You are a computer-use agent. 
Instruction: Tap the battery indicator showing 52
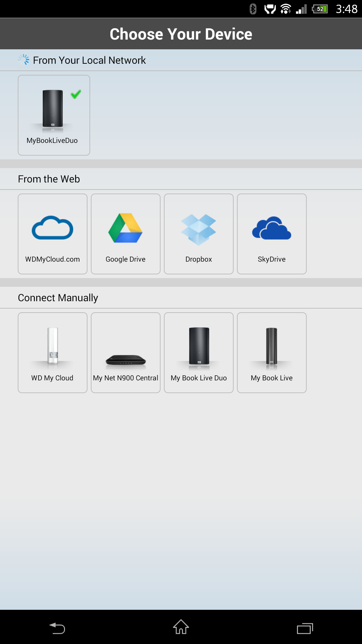[320, 9]
